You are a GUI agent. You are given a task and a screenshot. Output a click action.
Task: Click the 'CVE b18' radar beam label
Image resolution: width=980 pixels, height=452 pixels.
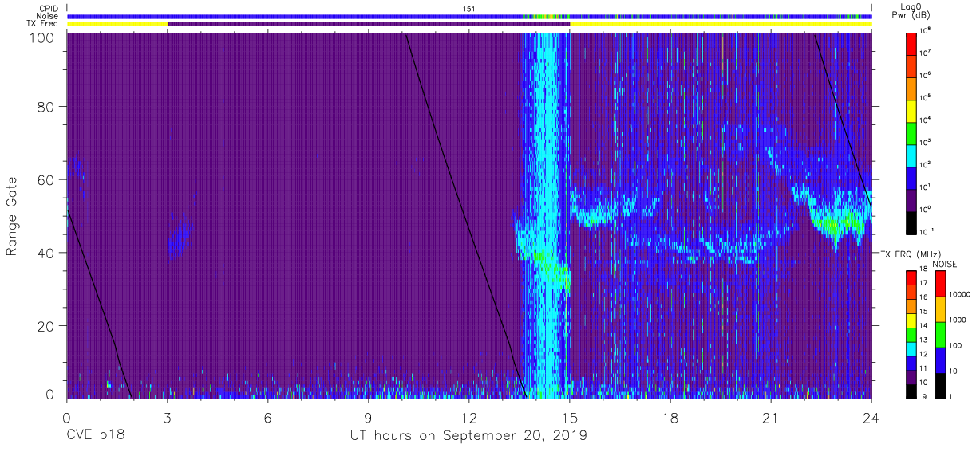(95, 436)
